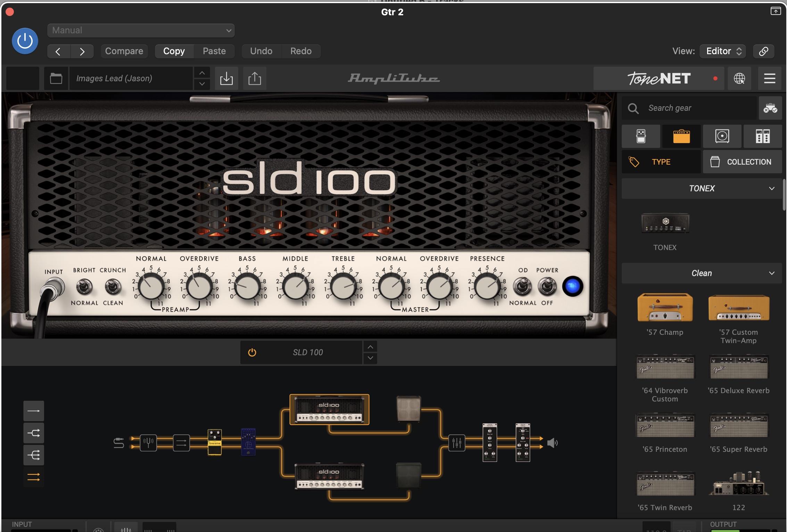Click the link chain icon
The width and height of the screenshot is (787, 532).
pyautogui.click(x=763, y=51)
